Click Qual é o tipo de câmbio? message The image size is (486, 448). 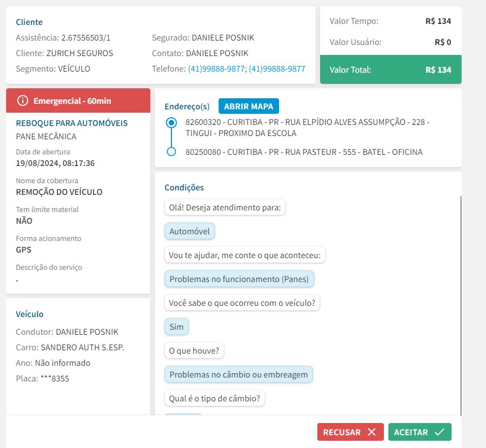tap(214, 399)
